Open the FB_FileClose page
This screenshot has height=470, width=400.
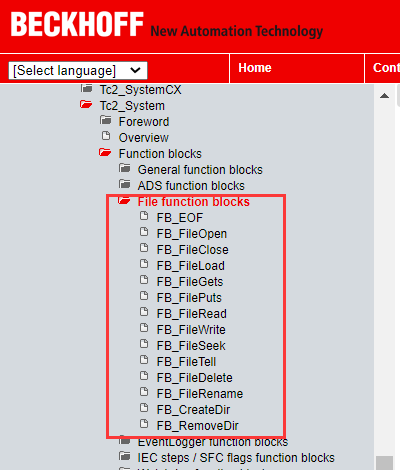193,250
